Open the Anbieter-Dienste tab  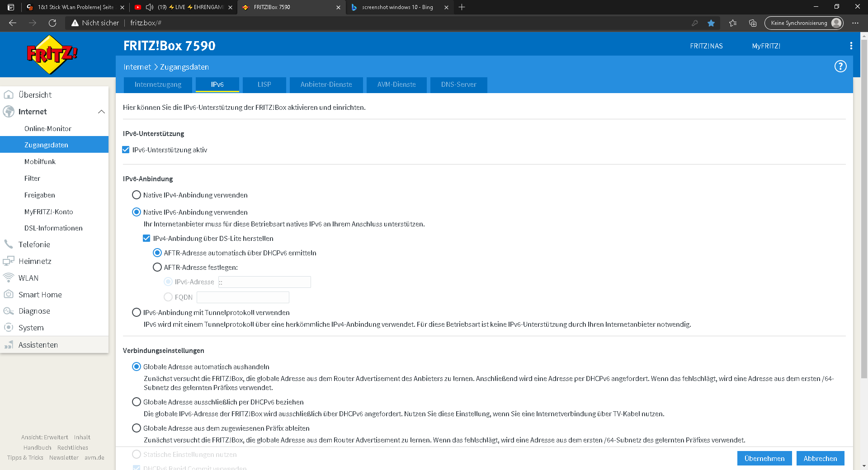(x=326, y=85)
